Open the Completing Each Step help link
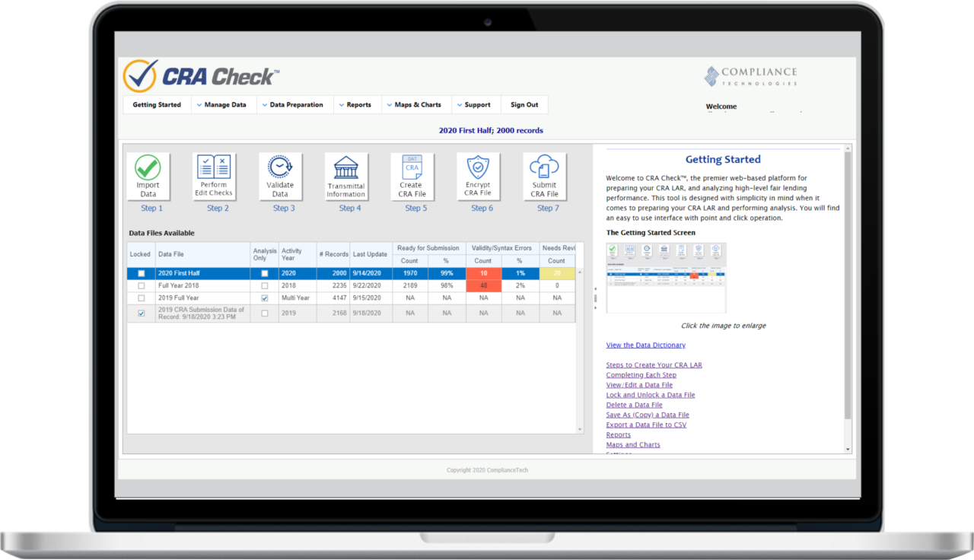 641,375
